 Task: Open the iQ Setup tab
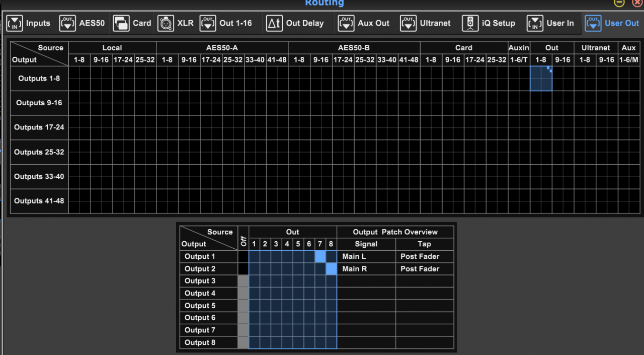click(x=489, y=23)
